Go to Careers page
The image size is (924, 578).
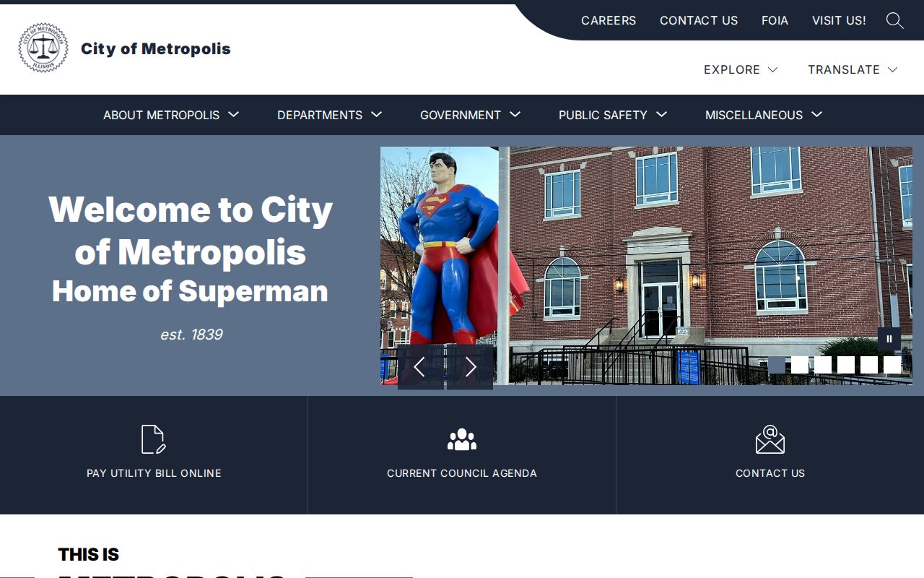coord(609,20)
